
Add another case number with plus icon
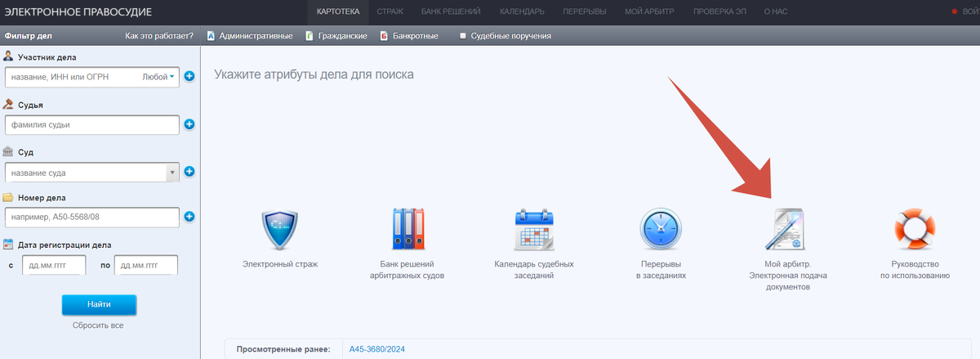click(x=189, y=217)
